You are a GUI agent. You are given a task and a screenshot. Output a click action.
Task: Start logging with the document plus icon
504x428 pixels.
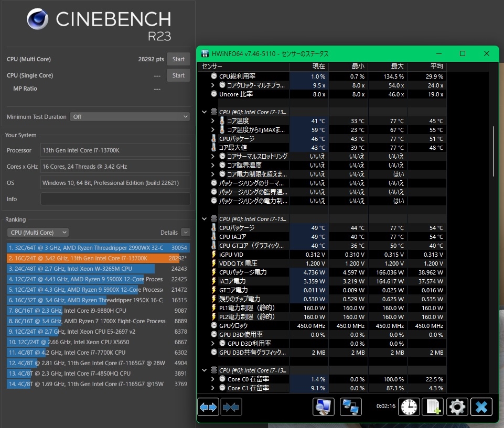click(x=433, y=407)
